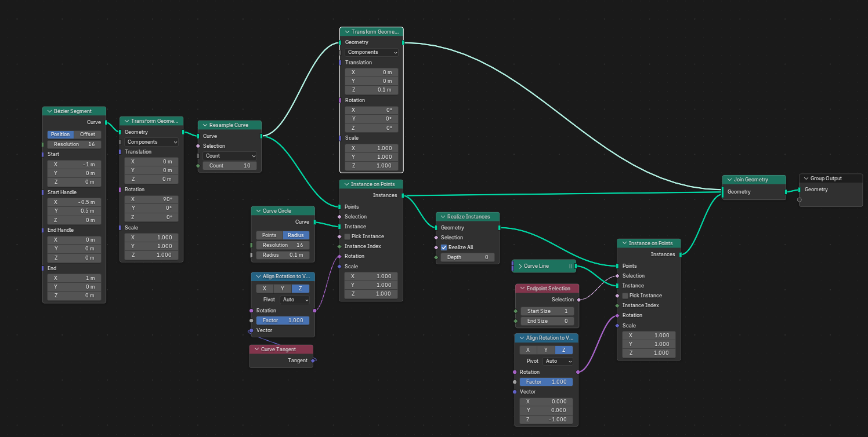The image size is (868, 437).
Task: Click Start Handle Y 0.5 m field
Action: click(74, 211)
